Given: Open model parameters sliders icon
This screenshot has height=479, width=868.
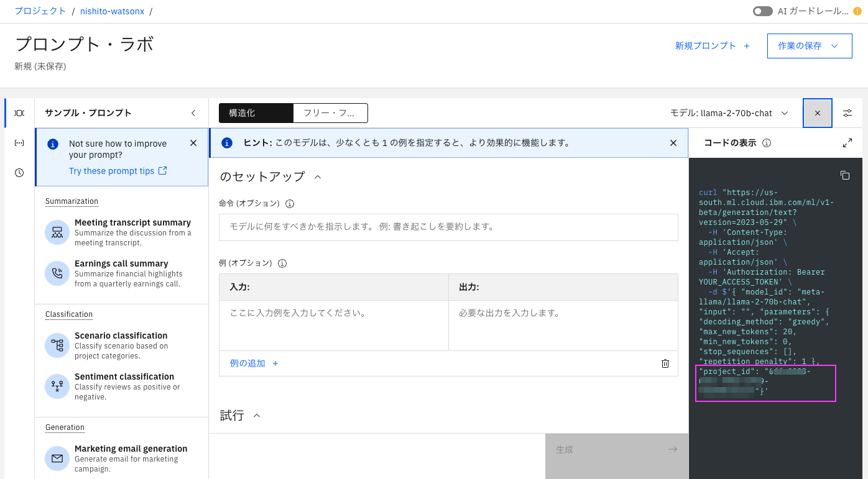Looking at the screenshot, I should [847, 113].
